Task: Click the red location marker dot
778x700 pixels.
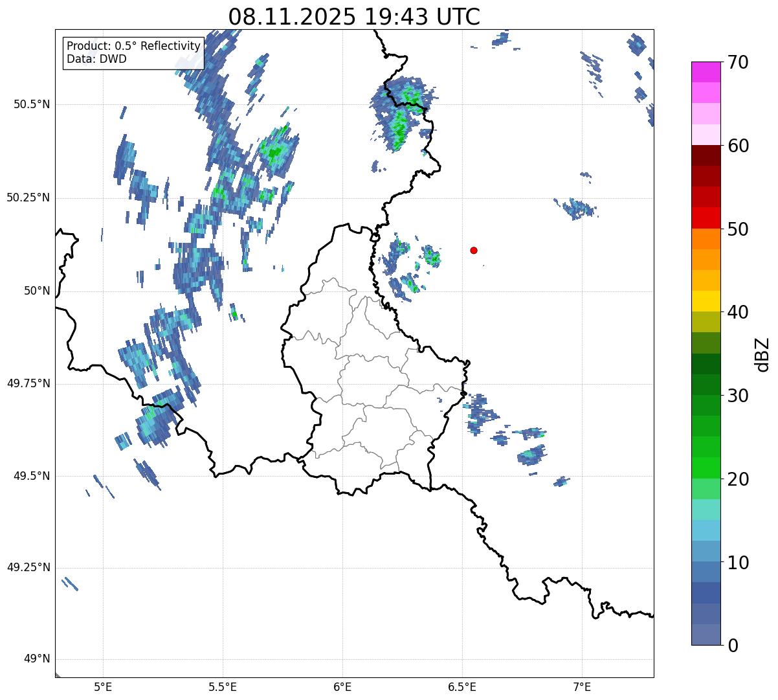Action: click(474, 251)
